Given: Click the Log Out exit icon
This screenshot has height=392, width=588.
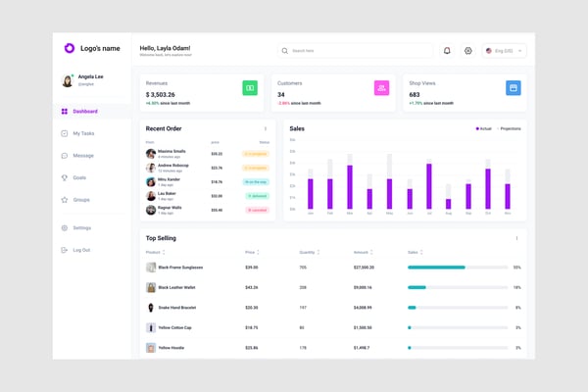Looking at the screenshot, I should pos(65,250).
